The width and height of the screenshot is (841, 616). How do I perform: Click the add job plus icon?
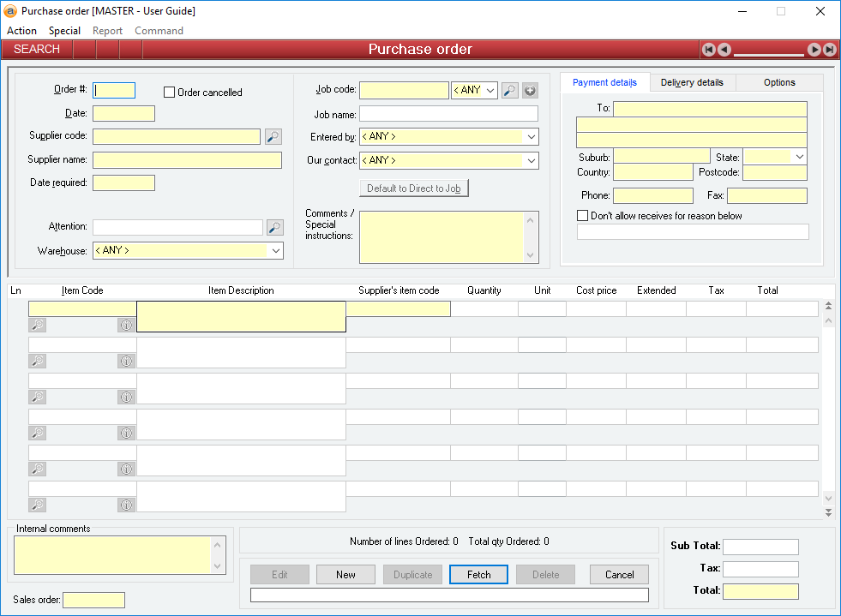[x=530, y=90]
